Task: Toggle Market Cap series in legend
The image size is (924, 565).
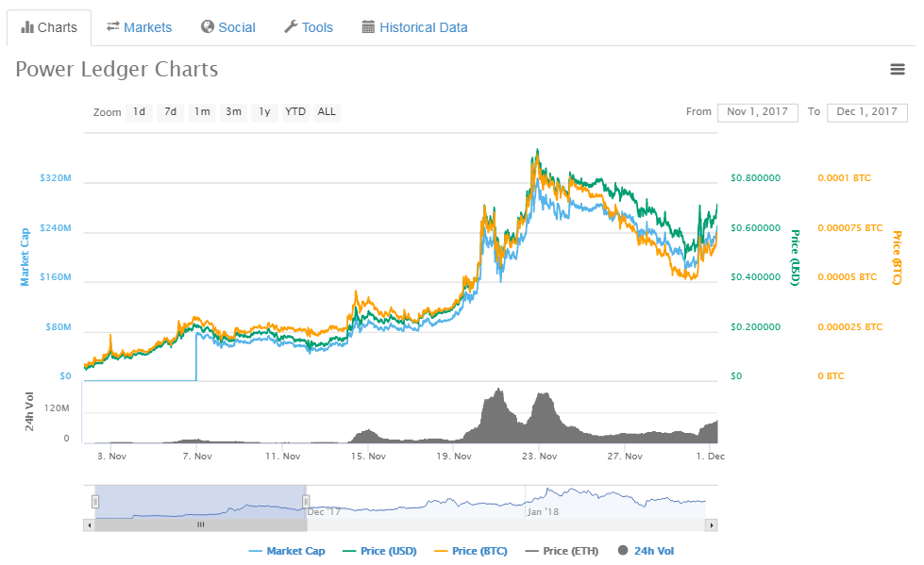Action: (x=287, y=551)
